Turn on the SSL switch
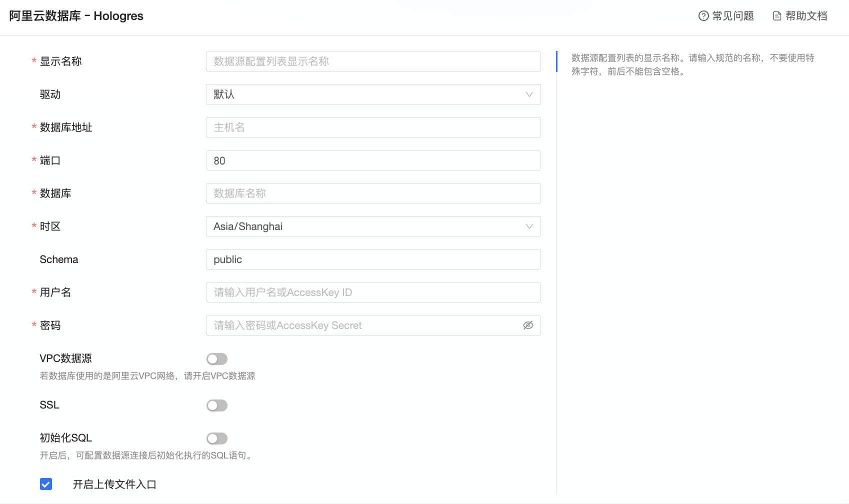This screenshot has width=849, height=504. click(217, 405)
